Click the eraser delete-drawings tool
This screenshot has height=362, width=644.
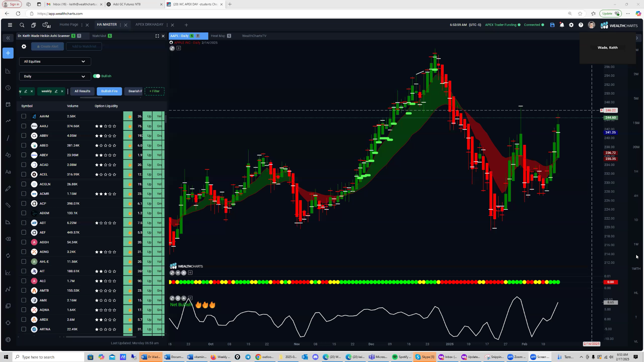[8, 239]
